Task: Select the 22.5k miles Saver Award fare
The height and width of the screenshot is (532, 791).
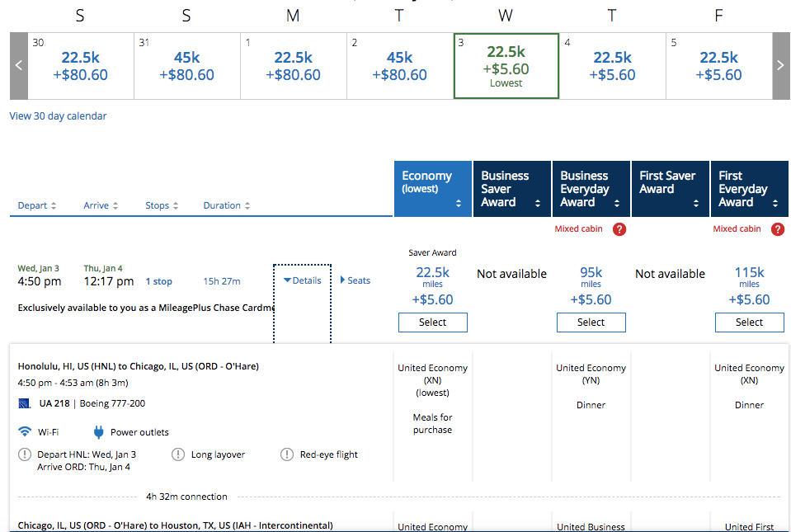Action: [432, 322]
